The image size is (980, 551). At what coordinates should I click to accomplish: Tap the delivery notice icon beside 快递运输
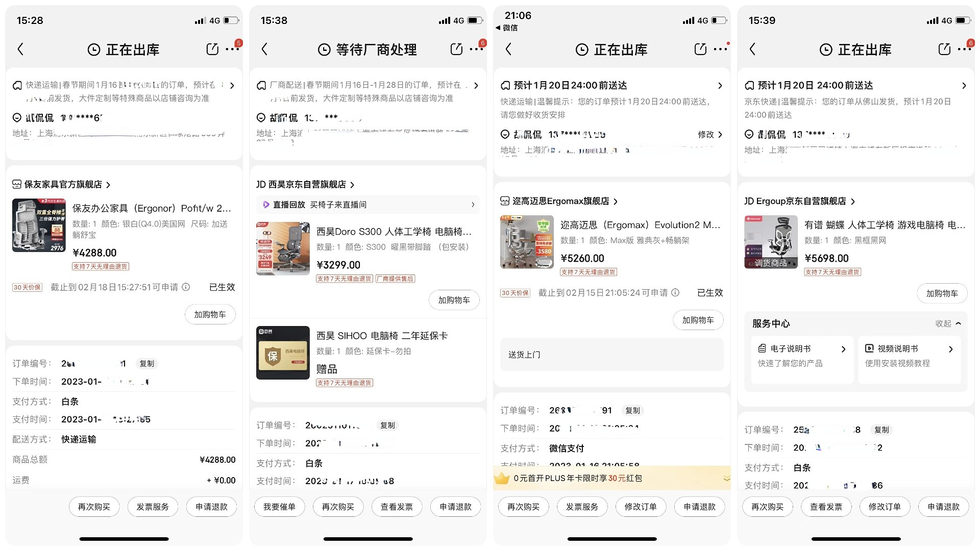coord(17,85)
